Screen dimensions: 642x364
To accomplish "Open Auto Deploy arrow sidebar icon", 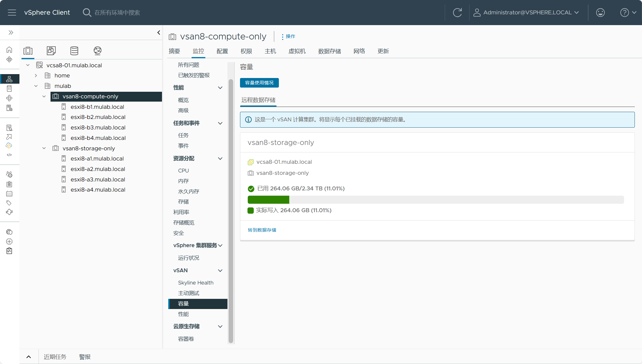I will (9, 137).
